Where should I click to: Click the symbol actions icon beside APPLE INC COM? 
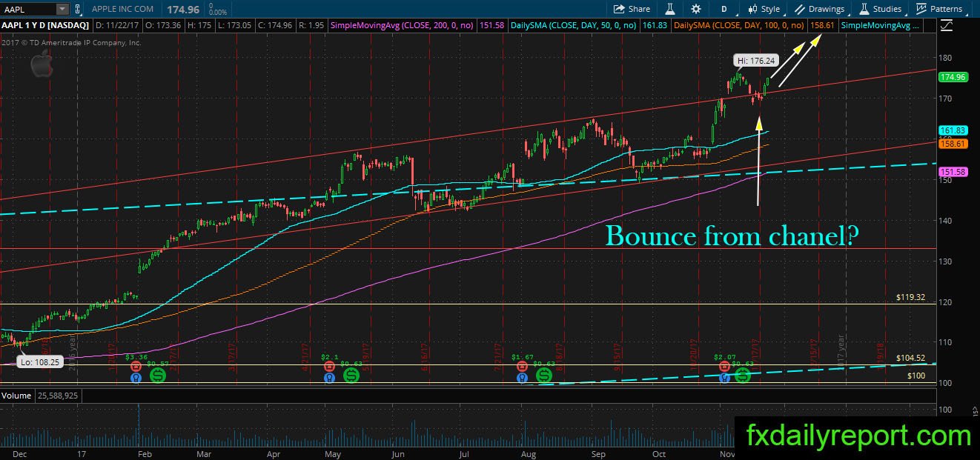point(78,9)
